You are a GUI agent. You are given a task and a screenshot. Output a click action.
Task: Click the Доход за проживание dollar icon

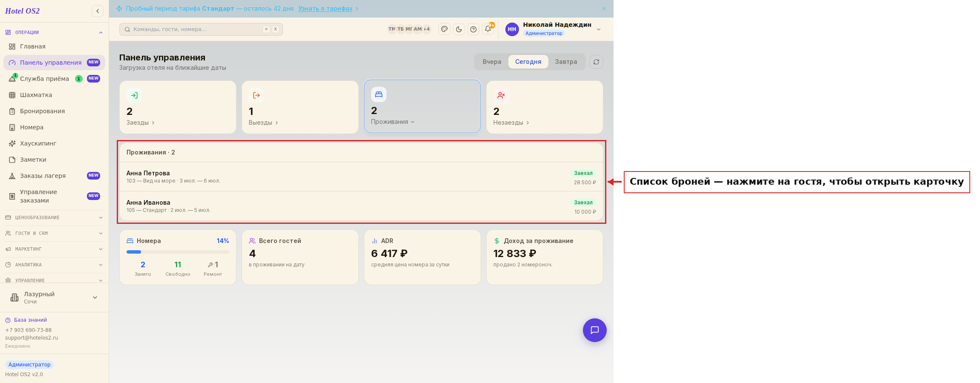click(497, 241)
